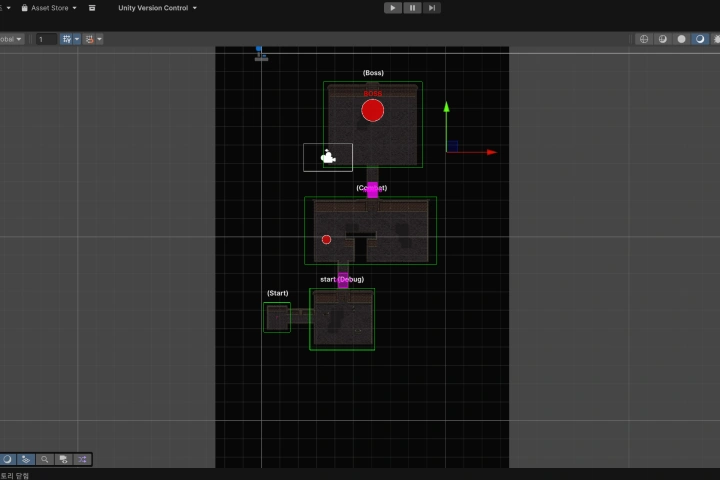
Task: Select shaded draw mode icon in scene toolbar
Action: pyautogui.click(x=700, y=39)
